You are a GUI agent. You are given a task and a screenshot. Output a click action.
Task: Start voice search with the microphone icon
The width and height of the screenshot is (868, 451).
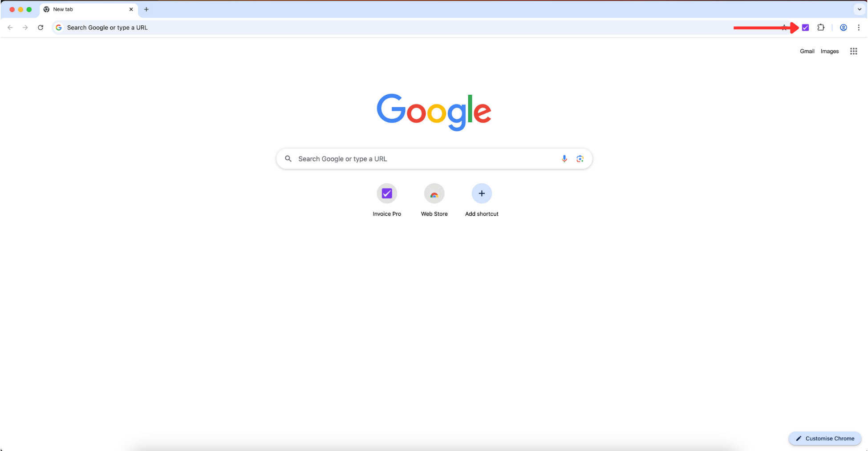tap(564, 159)
